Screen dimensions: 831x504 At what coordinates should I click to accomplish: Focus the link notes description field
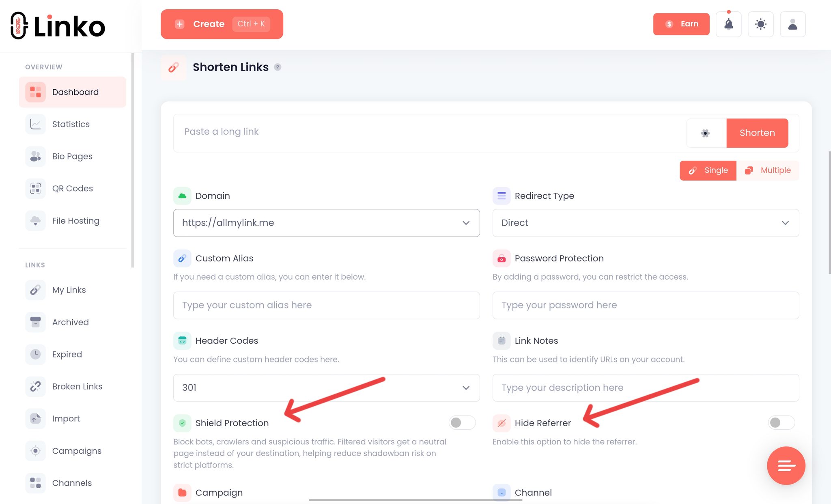coord(646,388)
